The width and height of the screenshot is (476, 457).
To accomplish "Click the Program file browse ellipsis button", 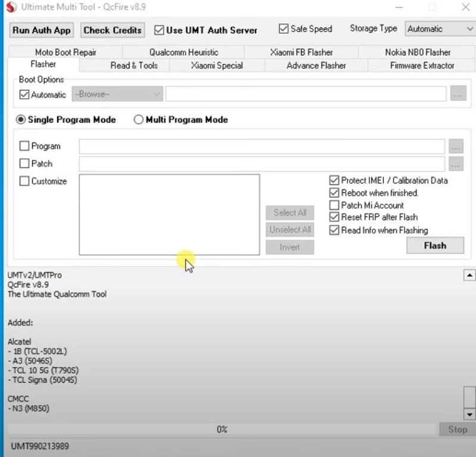I will coord(456,146).
